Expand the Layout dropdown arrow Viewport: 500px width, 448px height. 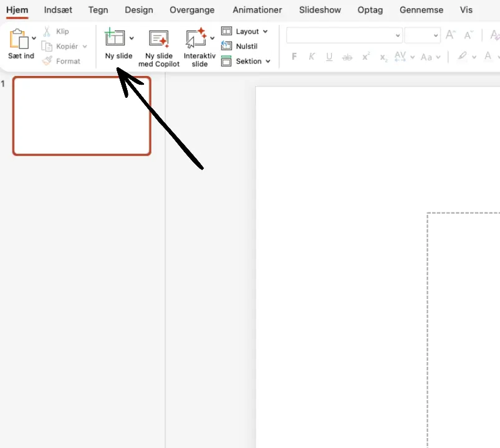(x=266, y=31)
